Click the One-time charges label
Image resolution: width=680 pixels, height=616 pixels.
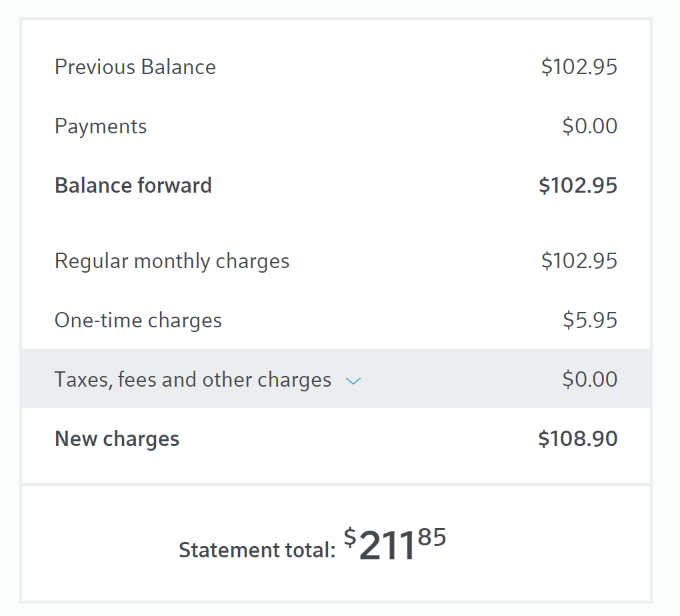point(138,320)
